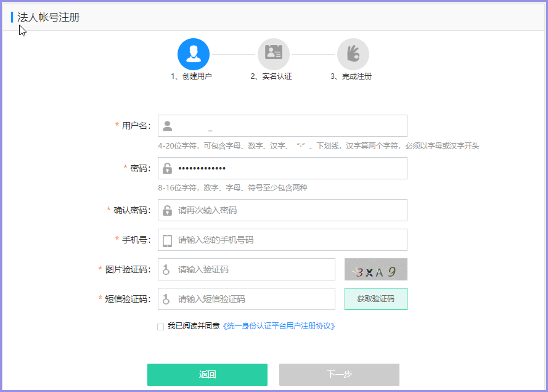Click the password rule hint starting with 8-16位字符
The width and height of the screenshot is (548, 392).
click(x=232, y=188)
